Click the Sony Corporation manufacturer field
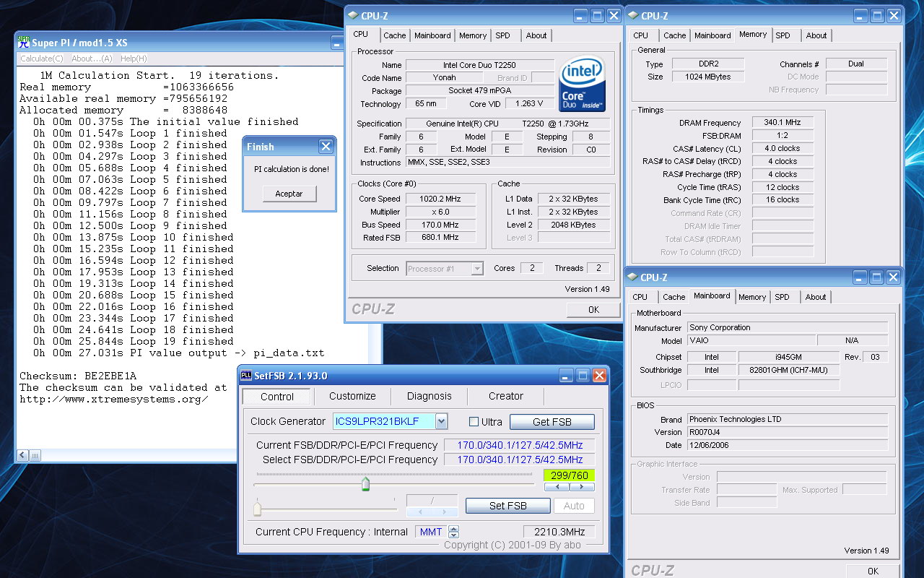Image resolution: width=924 pixels, height=578 pixels. coord(787,327)
